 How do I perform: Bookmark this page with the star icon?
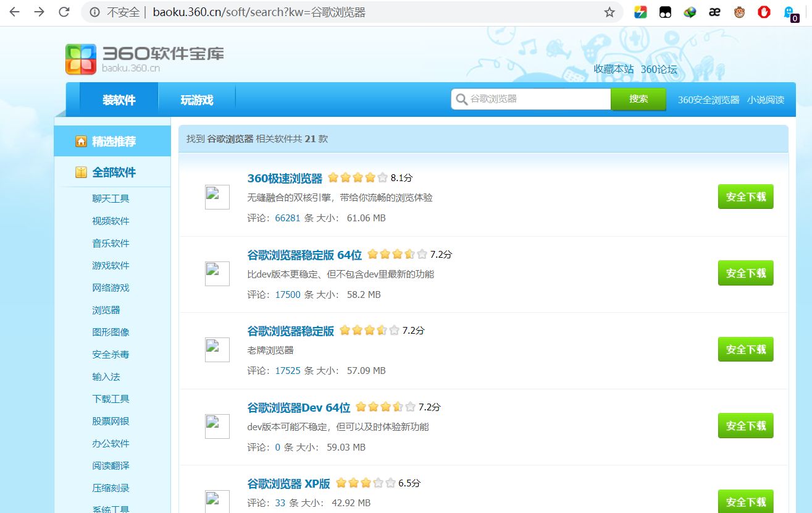point(609,12)
